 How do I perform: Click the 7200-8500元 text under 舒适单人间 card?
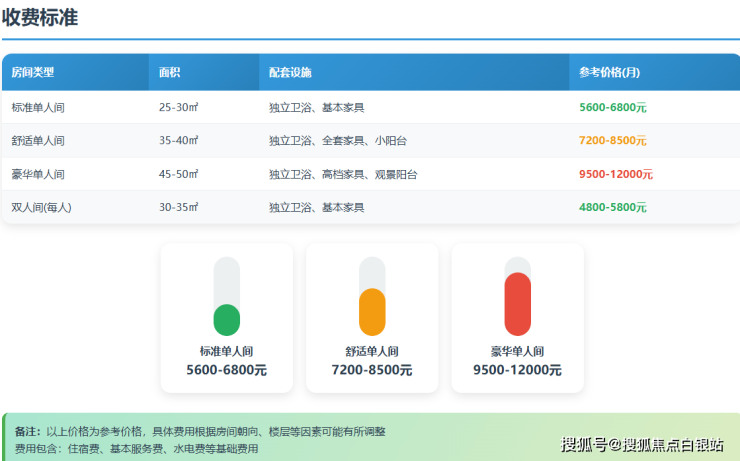point(372,370)
